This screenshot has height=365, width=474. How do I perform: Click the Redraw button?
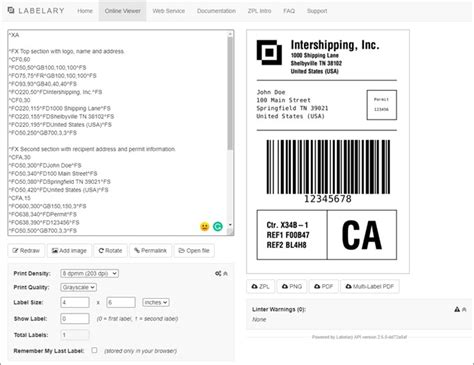[x=26, y=251]
